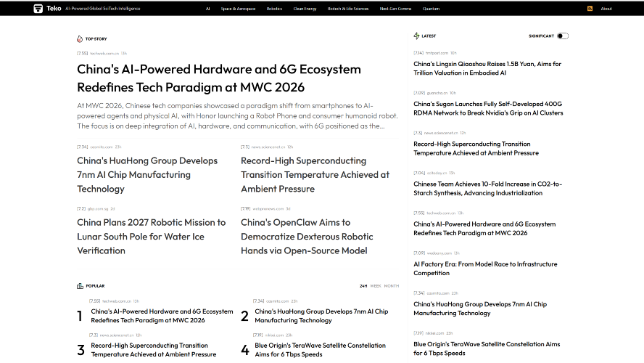644x363 pixels.
Task: Open the RSS feed icon
Action: pos(590,9)
